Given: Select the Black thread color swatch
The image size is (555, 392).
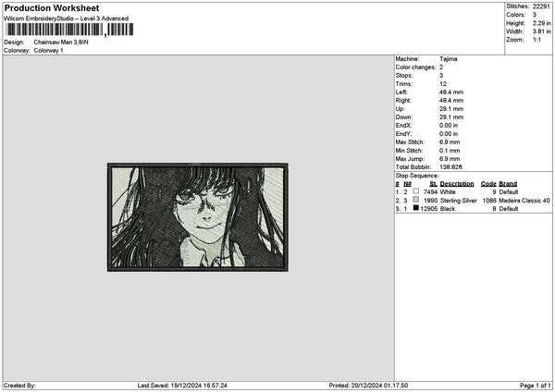Looking at the screenshot, I should click(416, 208).
